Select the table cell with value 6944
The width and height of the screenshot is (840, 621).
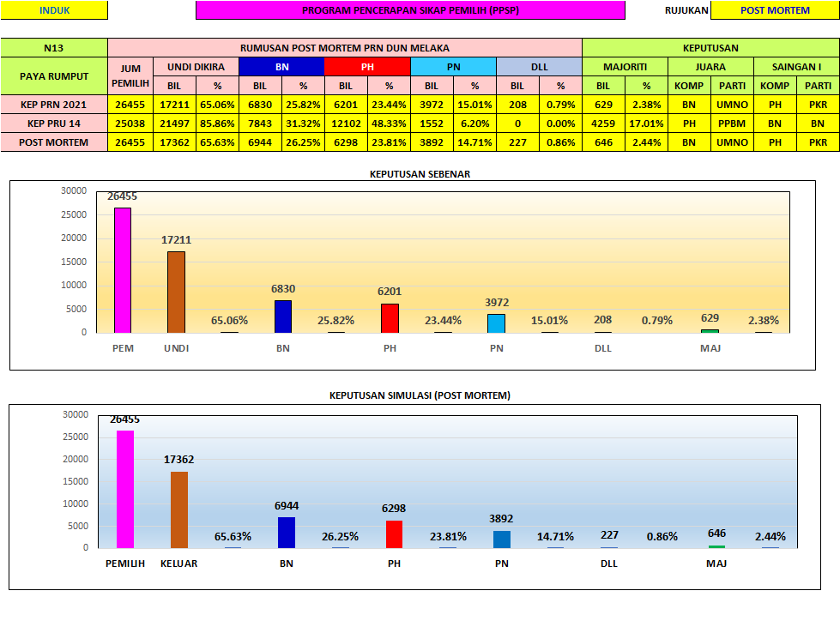pos(260,142)
